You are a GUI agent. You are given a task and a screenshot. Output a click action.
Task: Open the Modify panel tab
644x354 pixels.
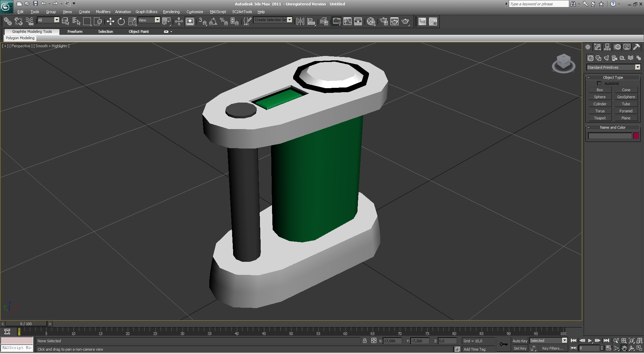(597, 47)
